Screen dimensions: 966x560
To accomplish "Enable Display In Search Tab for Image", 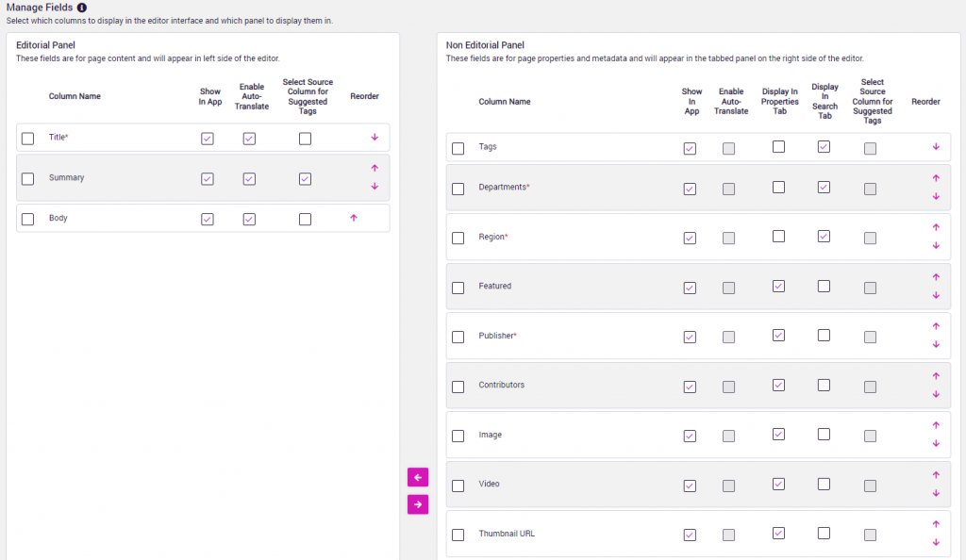I will point(824,435).
